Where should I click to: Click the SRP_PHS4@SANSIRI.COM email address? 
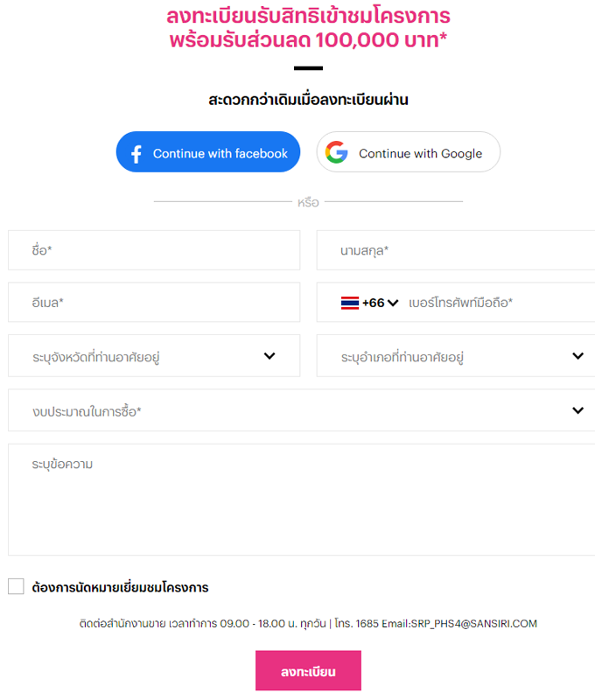pos(484,624)
